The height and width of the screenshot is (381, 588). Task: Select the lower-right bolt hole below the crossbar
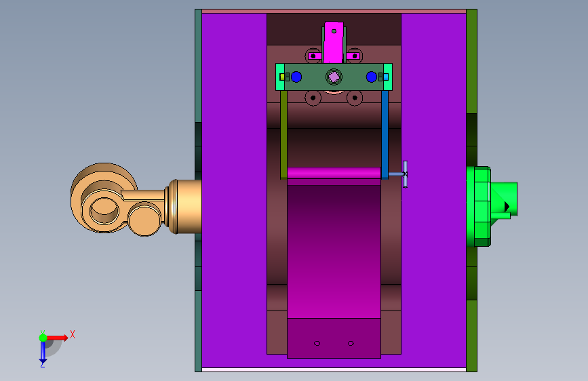(x=355, y=98)
